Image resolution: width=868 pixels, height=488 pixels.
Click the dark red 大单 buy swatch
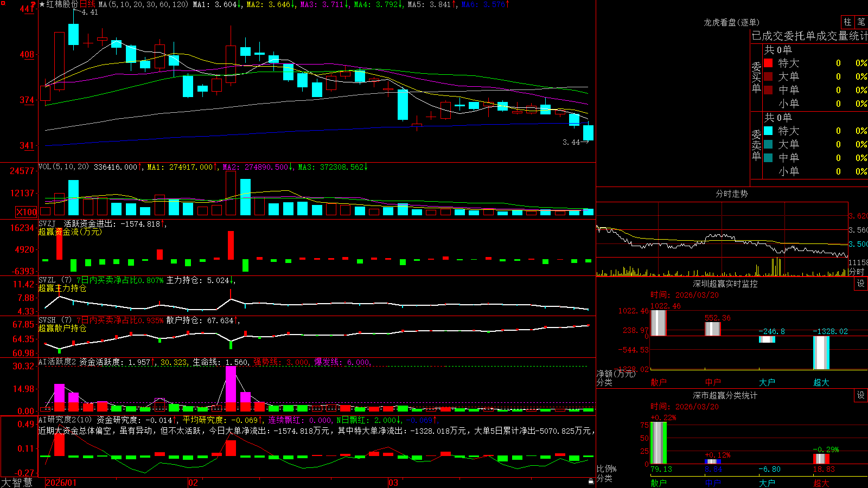coord(768,76)
